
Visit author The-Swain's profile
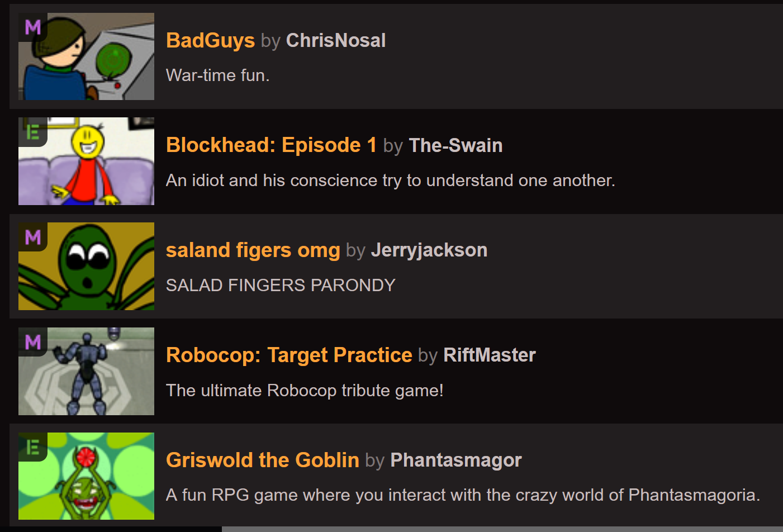click(455, 145)
